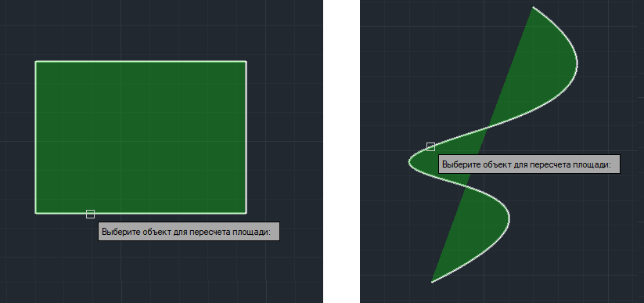Pick the leftmost bend of the spline
This screenshot has height=303, width=644.
(409, 161)
